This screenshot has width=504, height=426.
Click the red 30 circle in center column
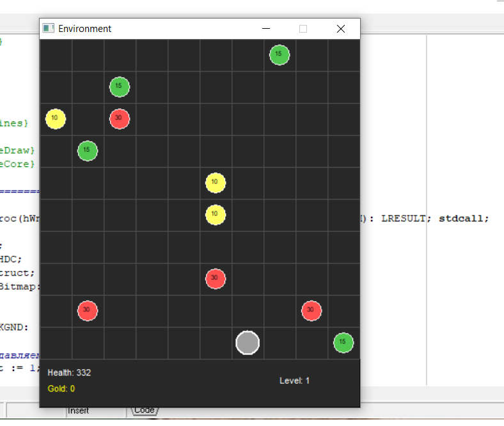click(216, 279)
